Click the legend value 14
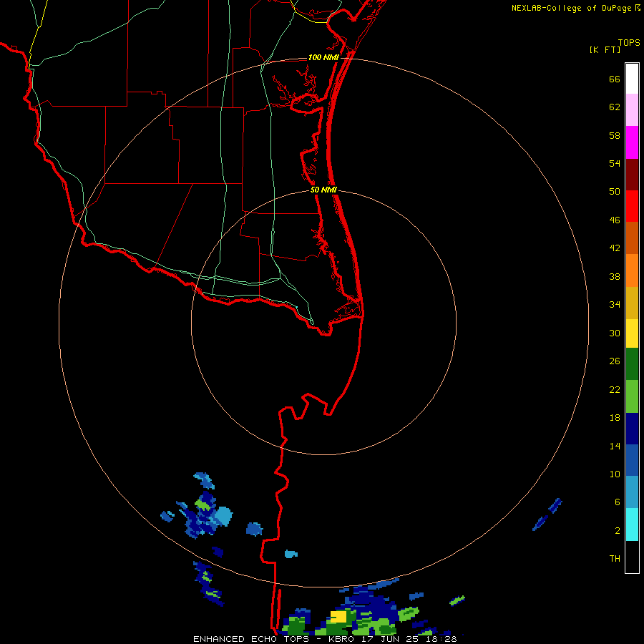644x644 pixels. click(x=615, y=446)
